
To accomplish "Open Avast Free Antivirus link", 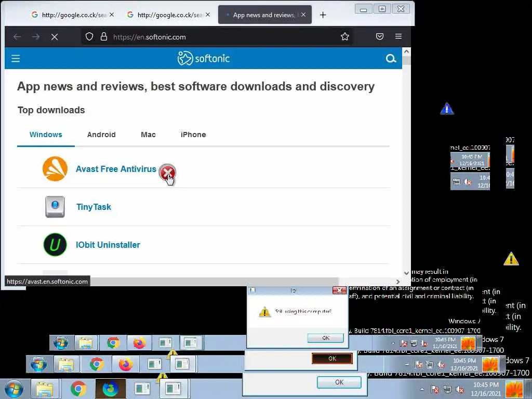I will click(x=116, y=169).
